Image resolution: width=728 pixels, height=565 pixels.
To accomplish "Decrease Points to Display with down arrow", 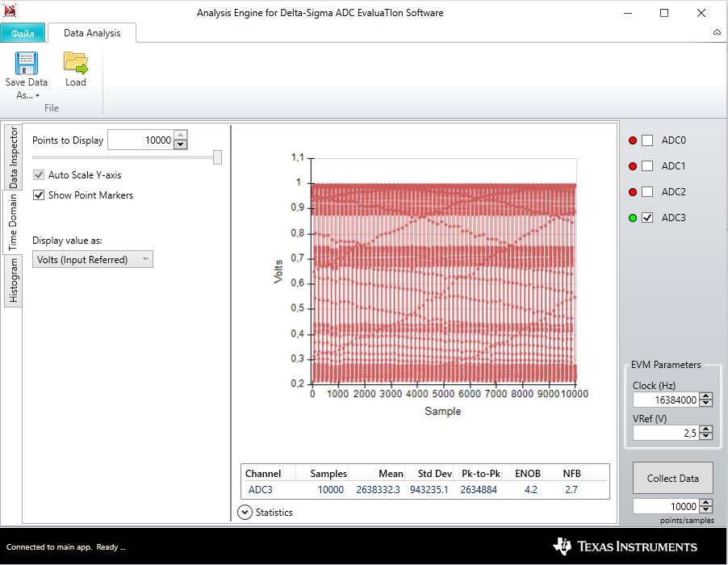I will pos(181,144).
